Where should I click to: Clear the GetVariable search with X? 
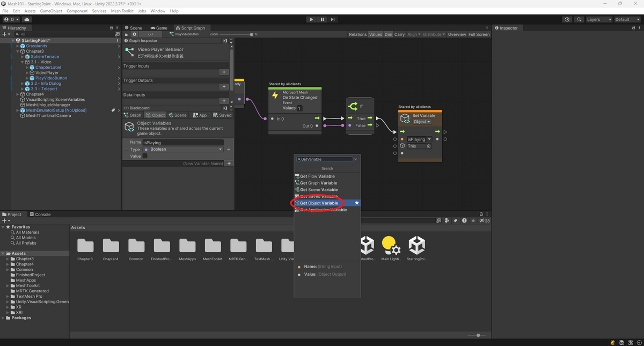click(355, 159)
